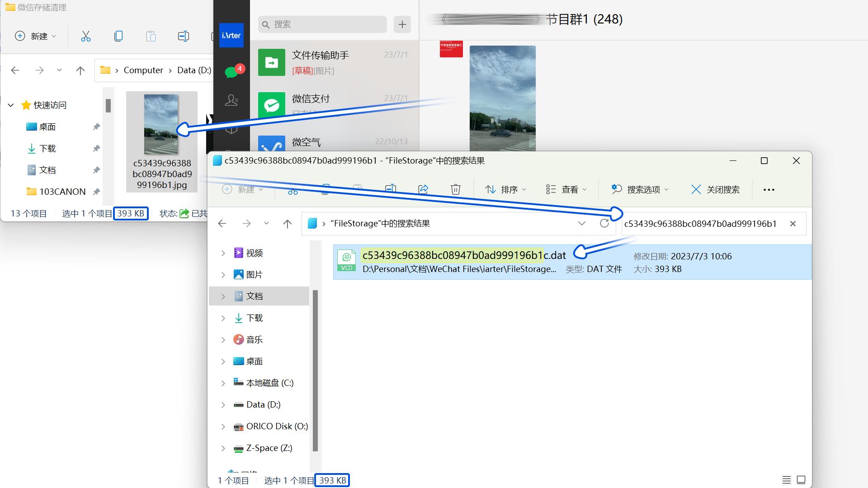The width and height of the screenshot is (868, 488).
Task: Expand Data (D:) in navigation pane
Action: (x=222, y=404)
